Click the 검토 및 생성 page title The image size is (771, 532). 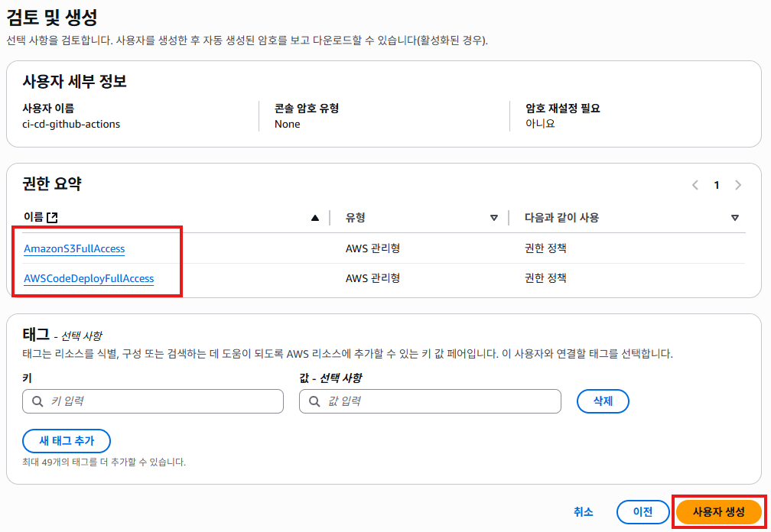52,18
